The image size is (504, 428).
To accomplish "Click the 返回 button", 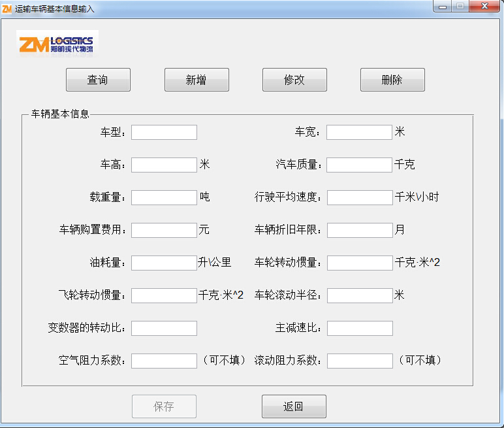I will pos(294,406).
